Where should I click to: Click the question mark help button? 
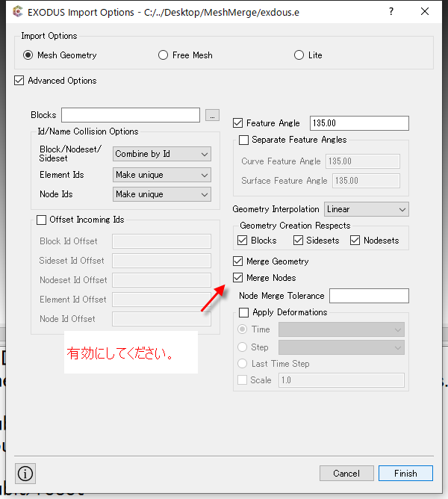pyautogui.click(x=391, y=12)
